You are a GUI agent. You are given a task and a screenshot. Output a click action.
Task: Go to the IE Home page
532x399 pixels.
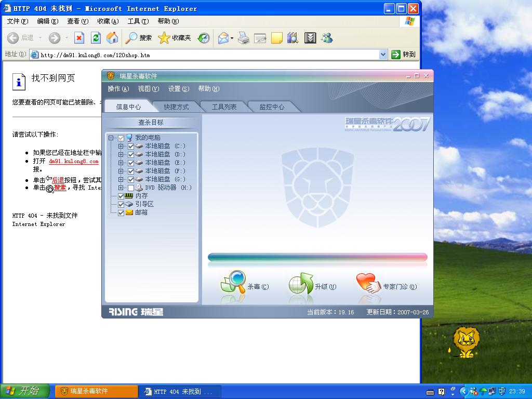point(112,37)
